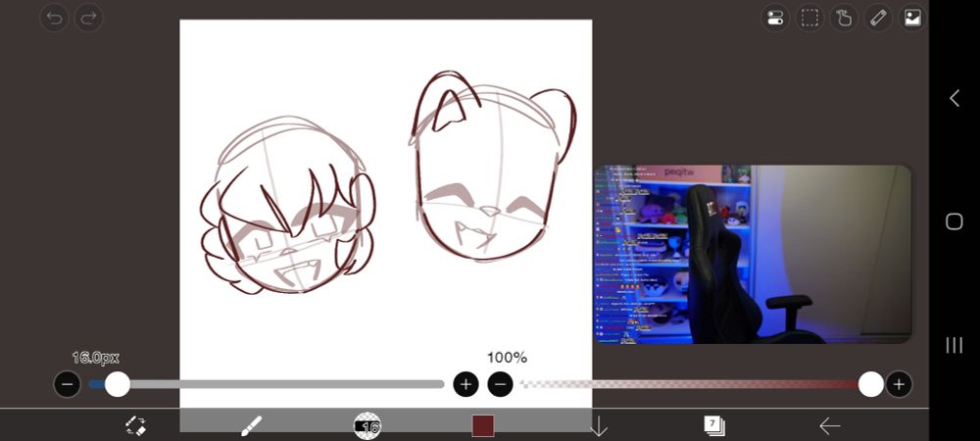
Task: Click the brush thickness slider handle
Action: pyautogui.click(x=117, y=384)
